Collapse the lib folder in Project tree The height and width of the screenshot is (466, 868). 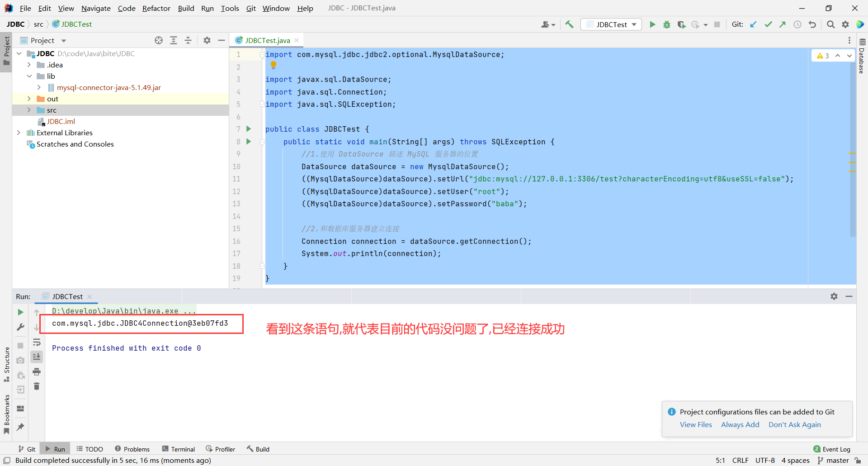click(x=29, y=76)
